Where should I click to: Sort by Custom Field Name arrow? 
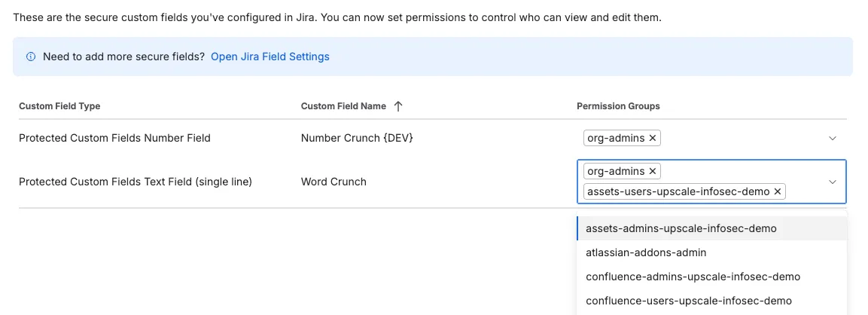[x=397, y=106]
